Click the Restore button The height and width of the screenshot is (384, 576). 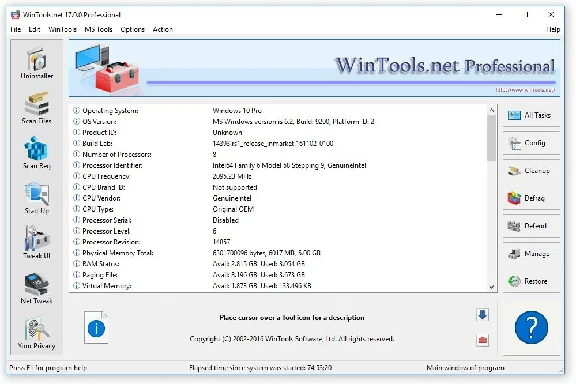click(x=531, y=281)
